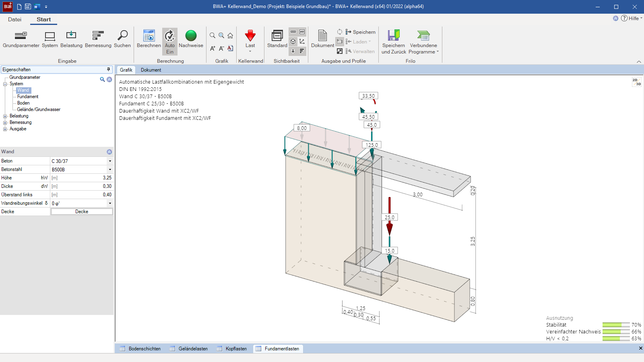Click the Höhe hW value field
Screen dimensions: 644x362
pos(82,178)
